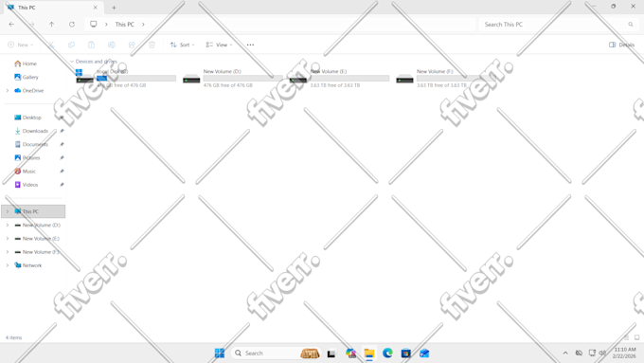Click the Search This PC field
The image size is (644, 363).
559,25
